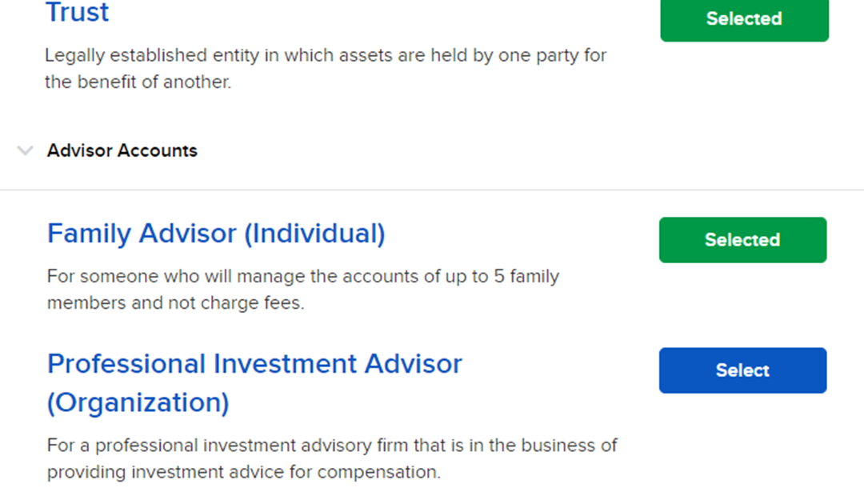Click "Legally established entity" description line

coord(326,56)
